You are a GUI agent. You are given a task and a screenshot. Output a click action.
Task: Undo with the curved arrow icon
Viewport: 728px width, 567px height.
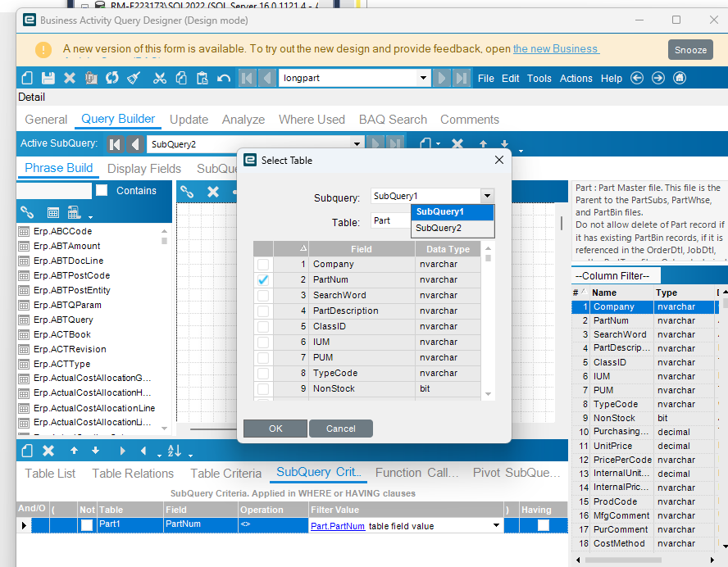coord(224,78)
